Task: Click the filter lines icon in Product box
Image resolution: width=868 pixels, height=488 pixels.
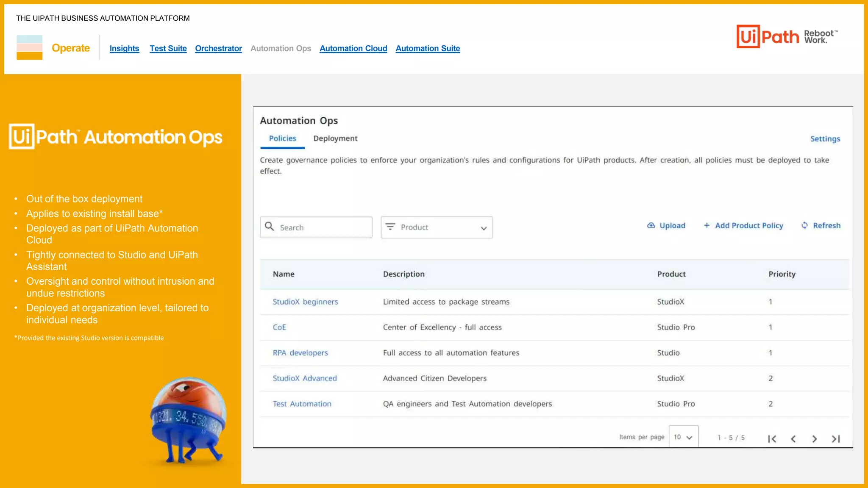Action: pos(390,227)
